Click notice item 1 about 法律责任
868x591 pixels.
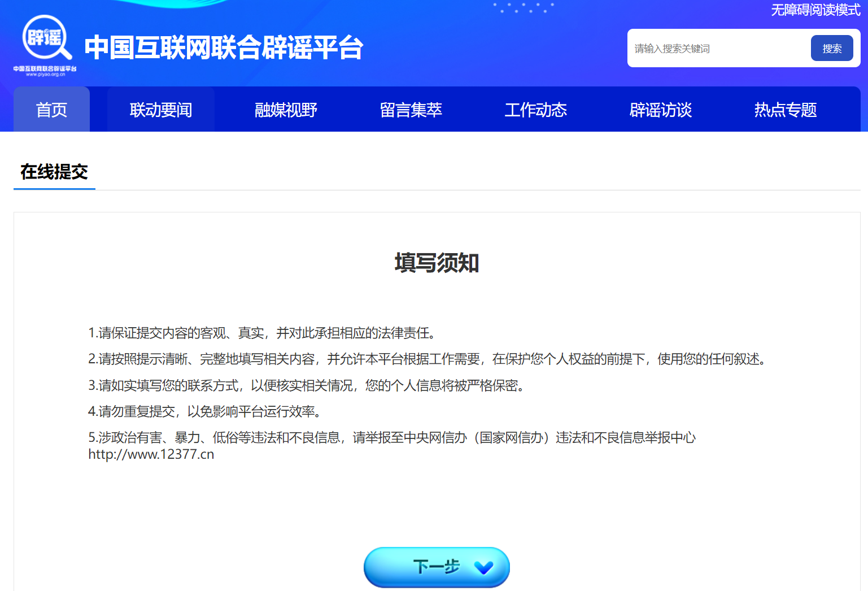264,333
